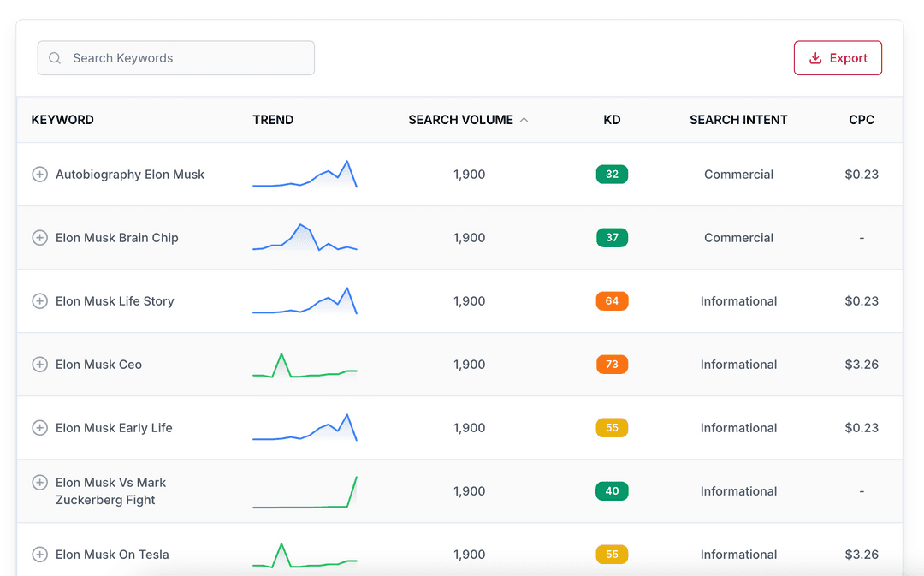Screen dimensions: 924x576
Task: Expand the Elon Musk Early Life row
Action: [39, 428]
